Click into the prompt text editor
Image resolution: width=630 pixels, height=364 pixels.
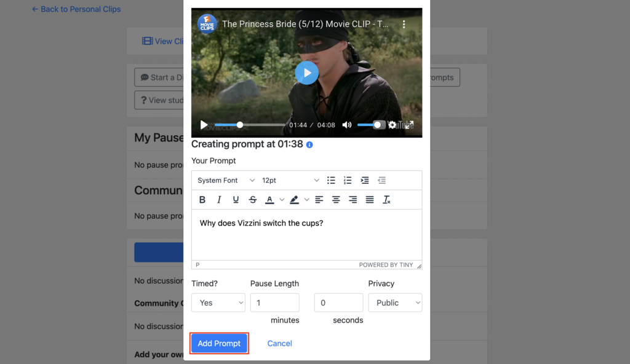click(306, 234)
